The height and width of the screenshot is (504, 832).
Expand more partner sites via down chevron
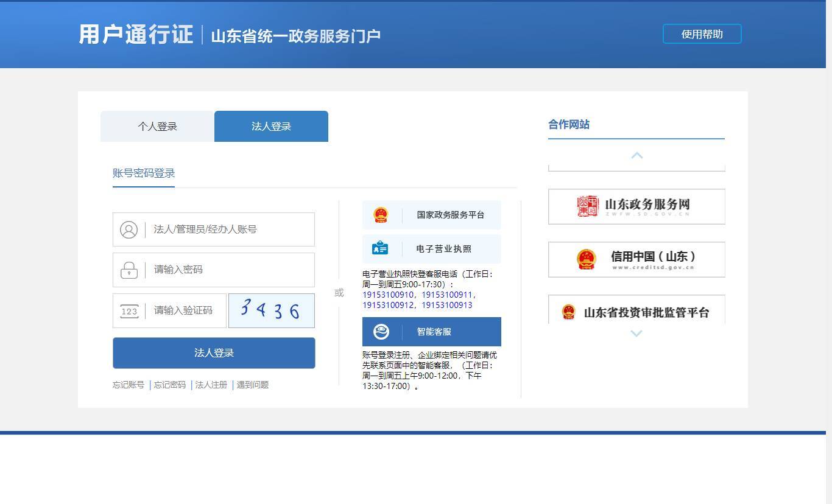point(636,333)
